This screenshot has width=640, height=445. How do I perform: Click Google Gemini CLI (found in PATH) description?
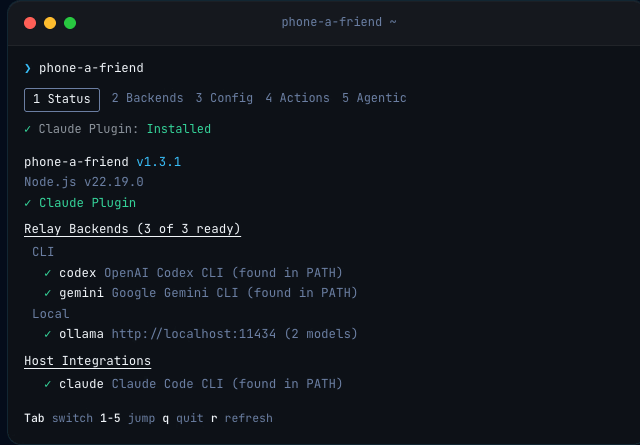tap(235, 293)
